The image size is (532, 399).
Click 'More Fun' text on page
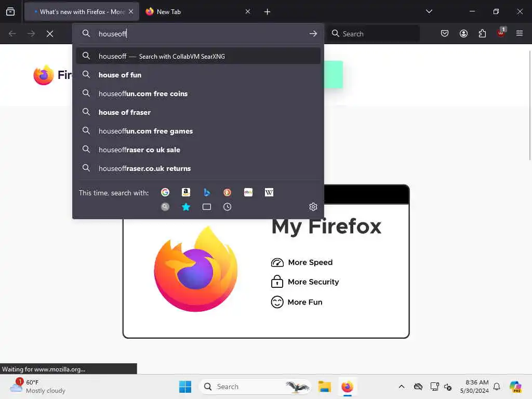click(x=304, y=302)
